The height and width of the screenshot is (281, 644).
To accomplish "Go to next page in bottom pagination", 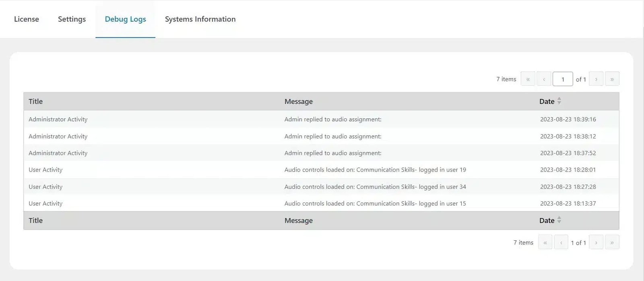I will coord(596,242).
